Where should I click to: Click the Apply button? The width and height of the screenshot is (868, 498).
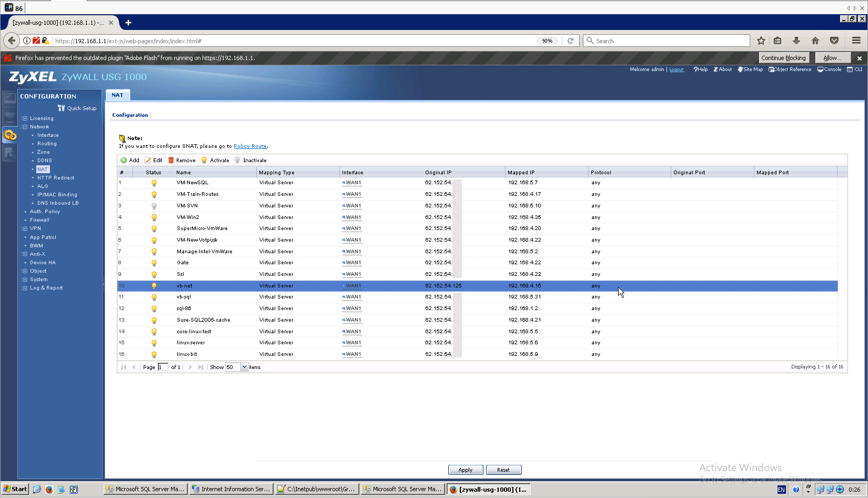[466, 470]
